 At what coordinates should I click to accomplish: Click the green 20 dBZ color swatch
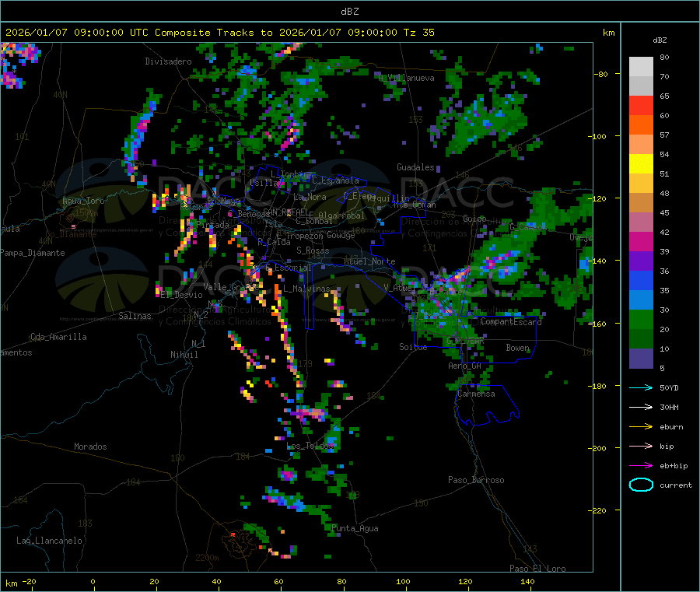[x=641, y=319]
